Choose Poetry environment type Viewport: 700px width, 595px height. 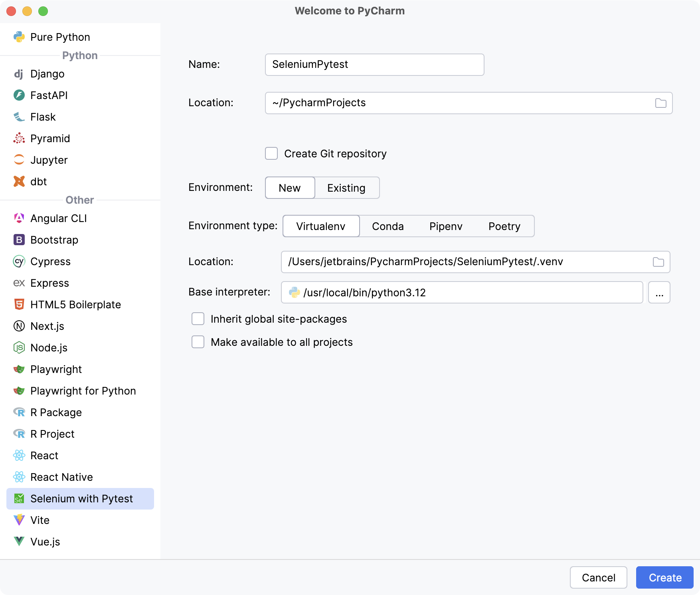[x=504, y=226]
